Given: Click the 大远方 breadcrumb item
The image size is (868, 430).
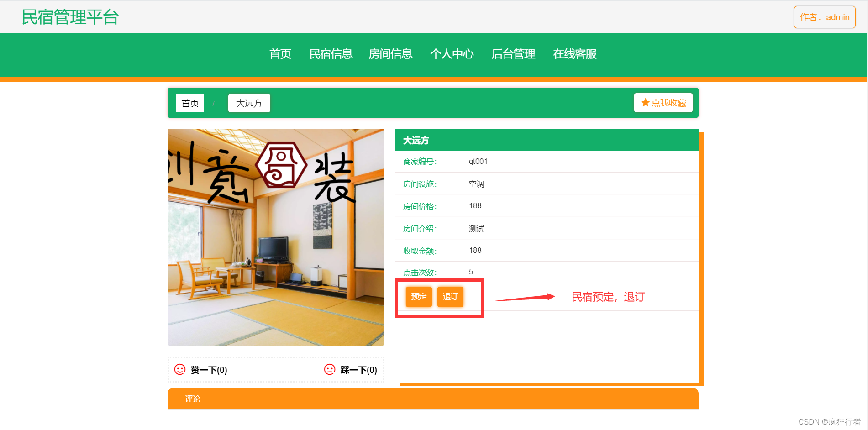Looking at the screenshot, I should point(249,103).
